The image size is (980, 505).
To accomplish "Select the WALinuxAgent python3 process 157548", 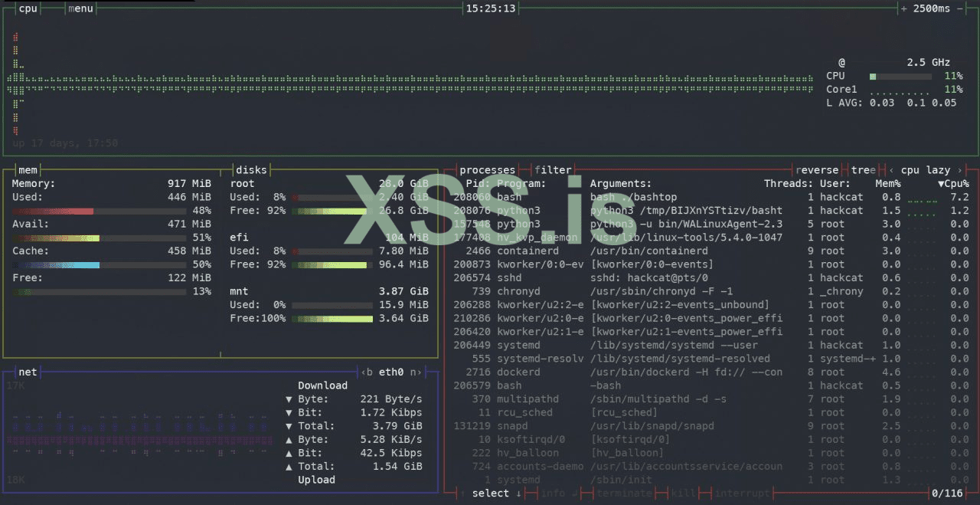I will click(711, 224).
